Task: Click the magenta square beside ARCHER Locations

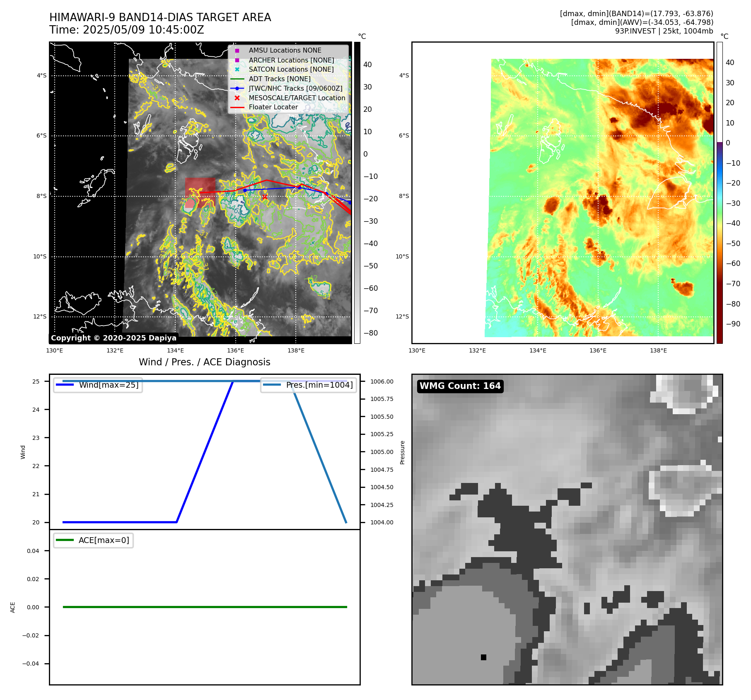Action: tap(237, 60)
